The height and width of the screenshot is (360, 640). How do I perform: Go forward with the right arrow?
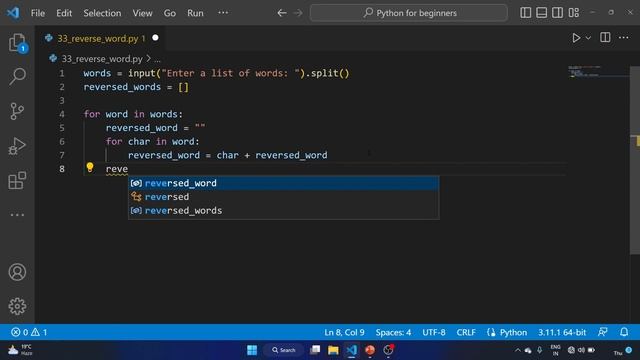(x=298, y=13)
